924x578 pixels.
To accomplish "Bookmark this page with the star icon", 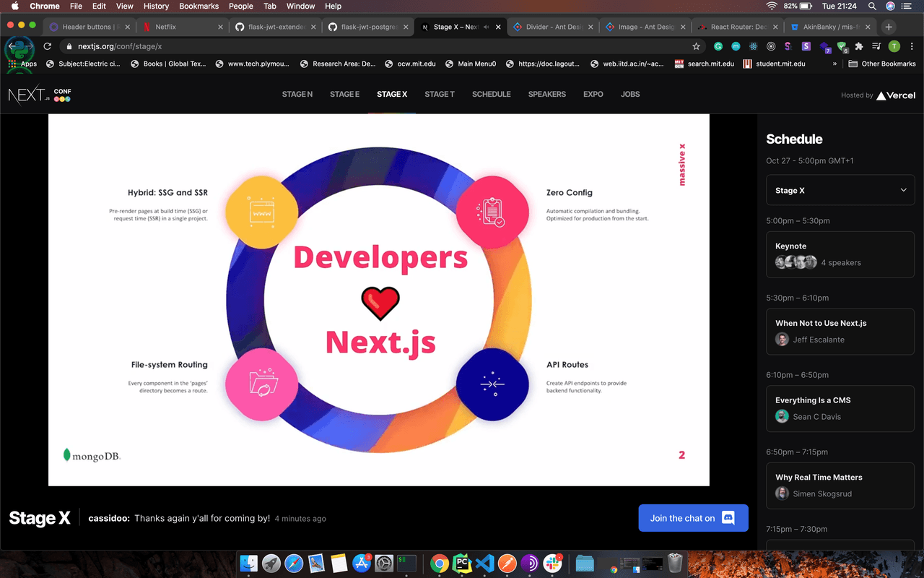I will (696, 46).
